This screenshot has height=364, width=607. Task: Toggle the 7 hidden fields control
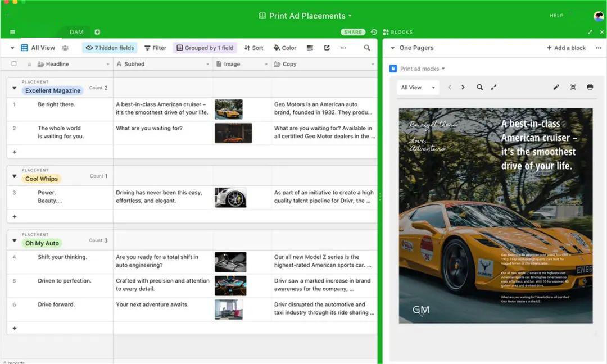110,48
